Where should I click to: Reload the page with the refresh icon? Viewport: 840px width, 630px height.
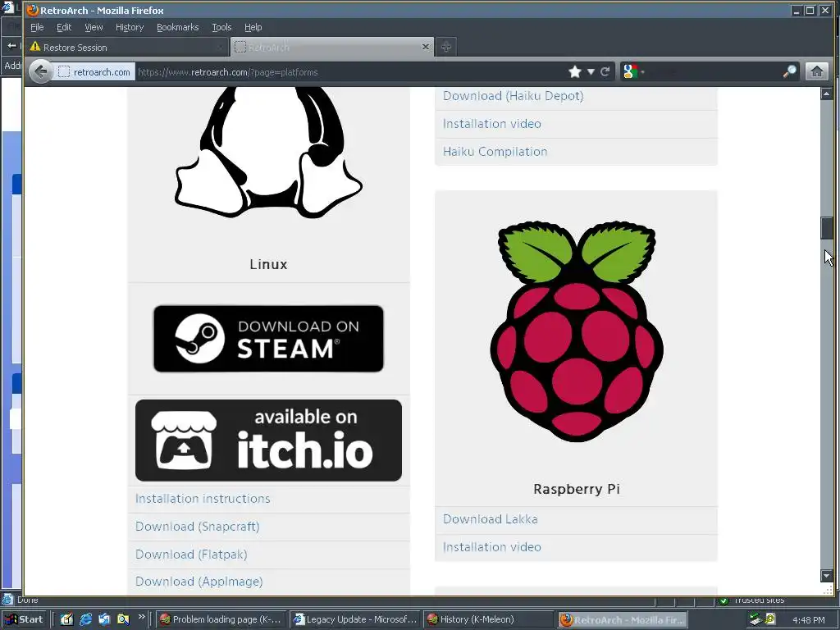coord(605,72)
